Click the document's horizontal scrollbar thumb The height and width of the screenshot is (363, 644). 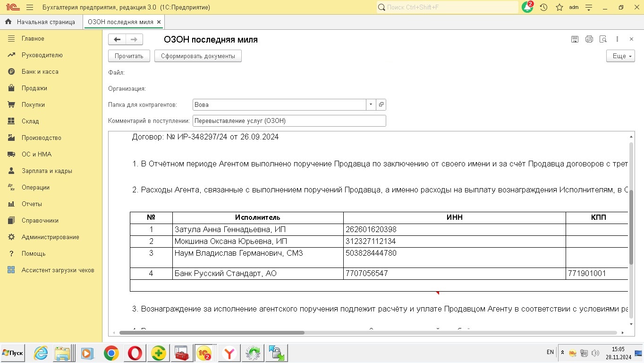coord(212,333)
